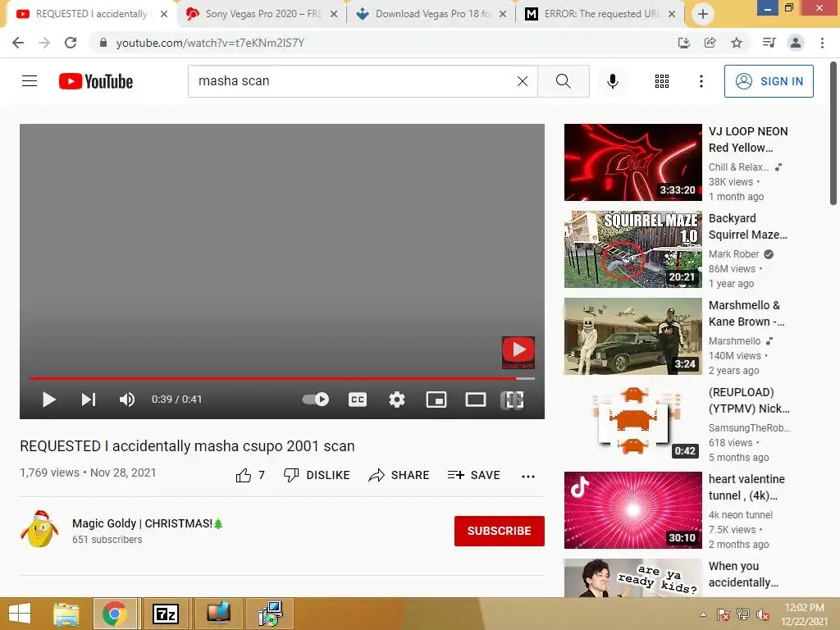Select the REQUESTED I accidentally tab
This screenshot has height=630, width=840.
click(x=91, y=14)
